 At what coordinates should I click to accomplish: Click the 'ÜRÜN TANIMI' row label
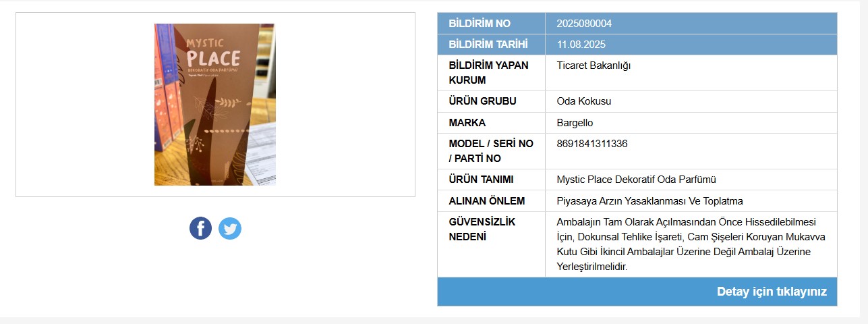481,180
